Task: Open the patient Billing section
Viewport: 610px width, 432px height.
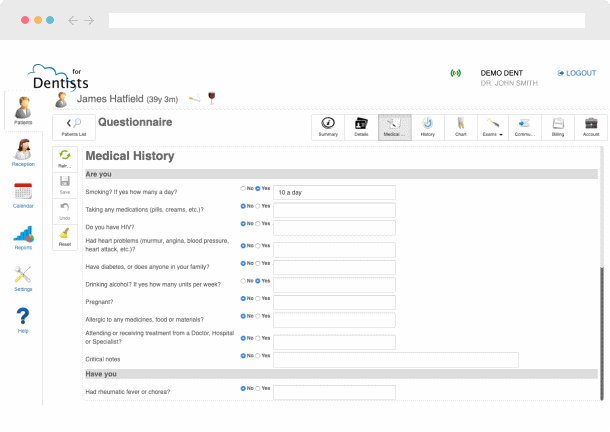Action: tap(557, 126)
